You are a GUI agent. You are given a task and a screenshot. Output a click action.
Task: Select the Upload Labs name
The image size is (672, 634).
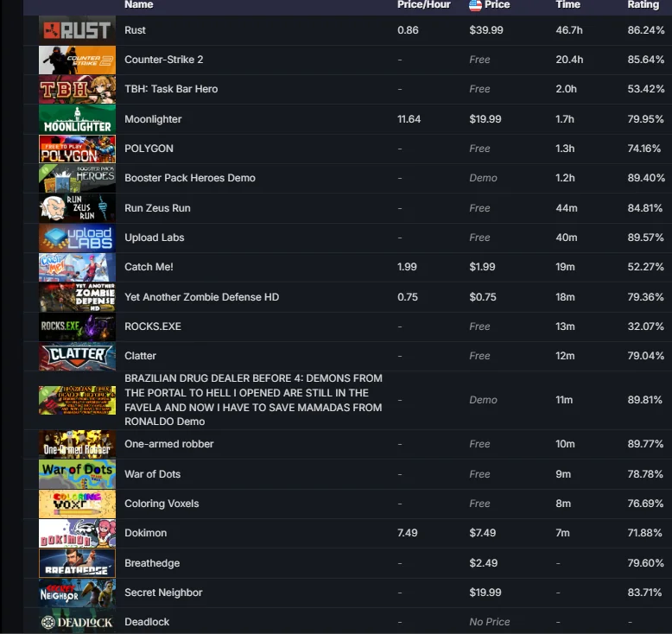coord(155,238)
